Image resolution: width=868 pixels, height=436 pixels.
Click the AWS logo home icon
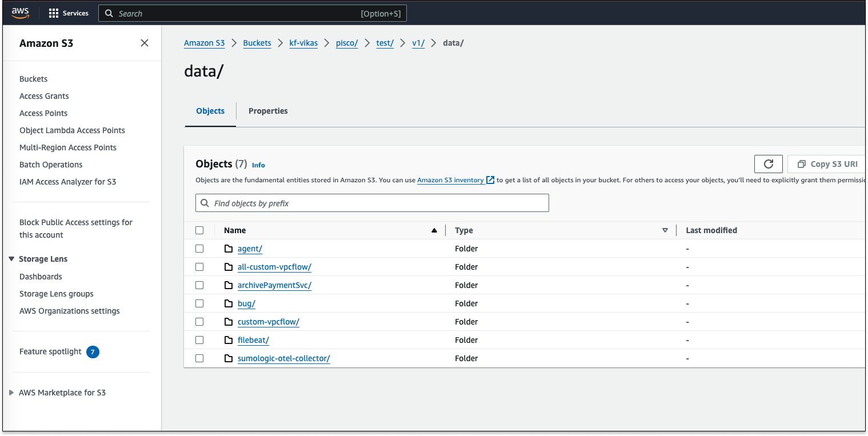pos(20,13)
